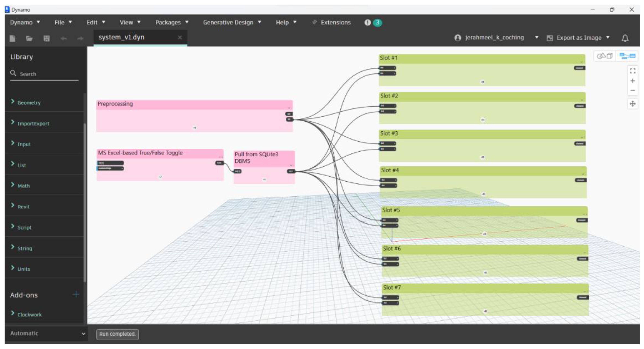Click the Save disk icon

[47, 38]
